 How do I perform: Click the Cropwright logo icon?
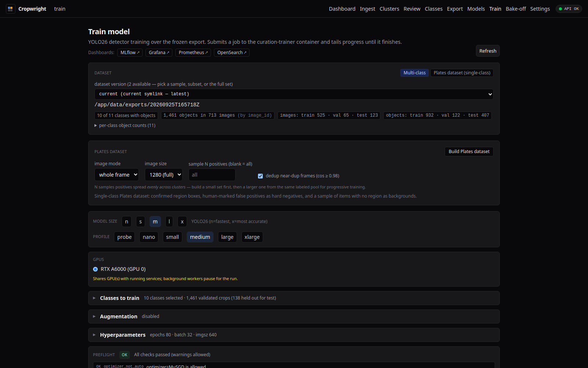click(x=10, y=9)
